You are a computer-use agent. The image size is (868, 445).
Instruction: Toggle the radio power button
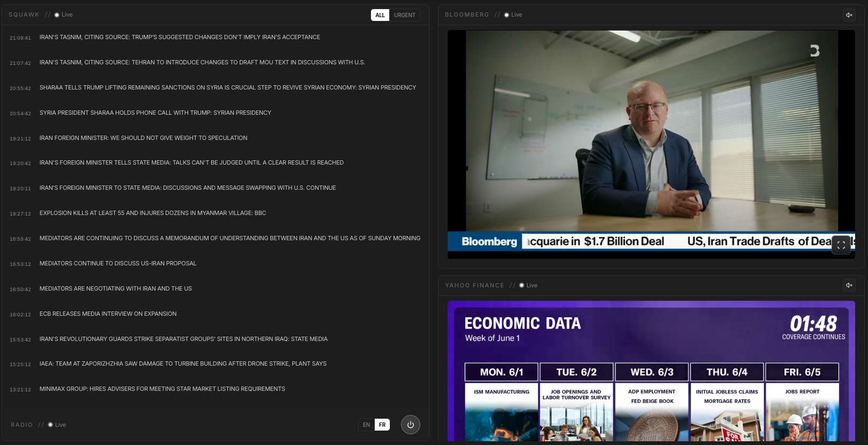point(411,425)
